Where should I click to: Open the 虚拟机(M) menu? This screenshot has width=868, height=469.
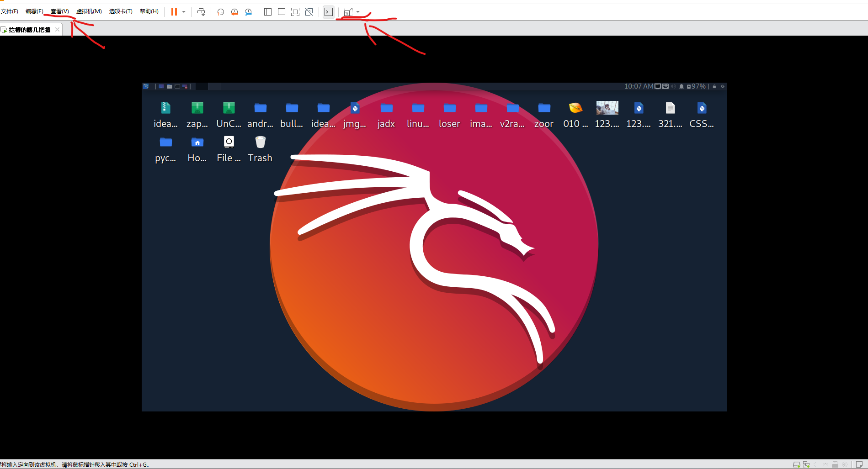89,11
